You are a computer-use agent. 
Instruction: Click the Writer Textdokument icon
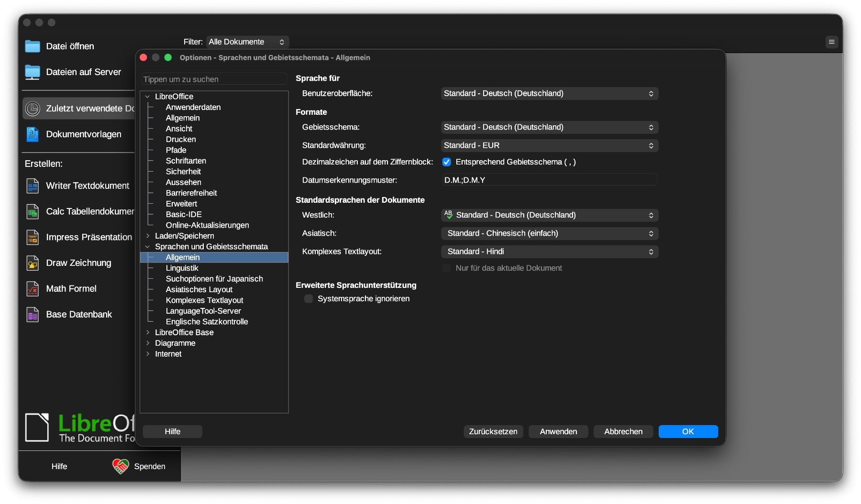click(33, 186)
